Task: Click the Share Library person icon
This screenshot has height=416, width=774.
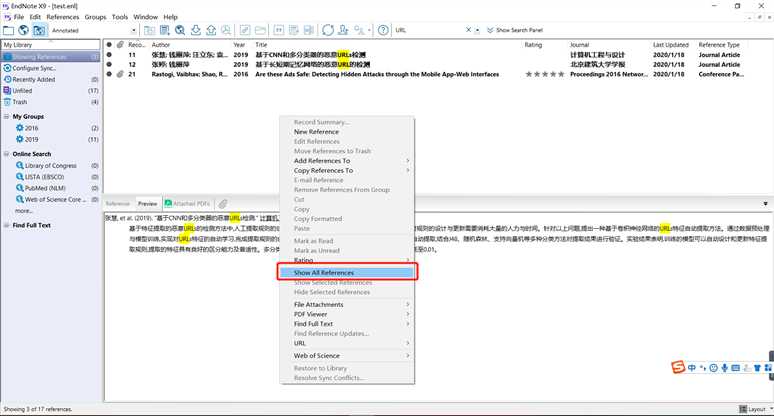Action: (x=343, y=31)
